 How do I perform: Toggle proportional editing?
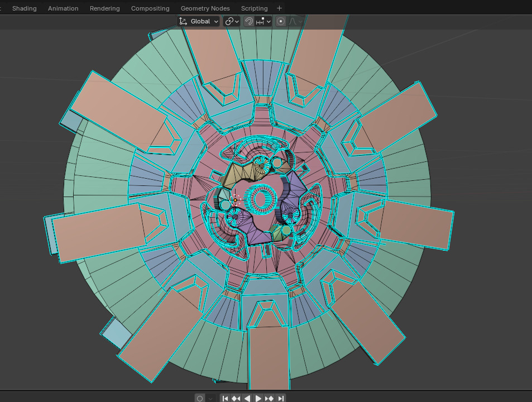click(x=281, y=21)
